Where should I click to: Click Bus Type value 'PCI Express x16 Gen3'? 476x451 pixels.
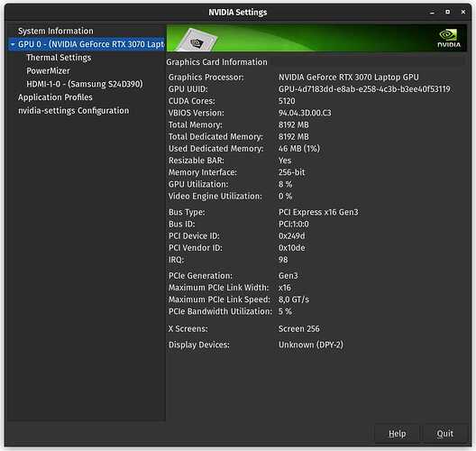318,212
